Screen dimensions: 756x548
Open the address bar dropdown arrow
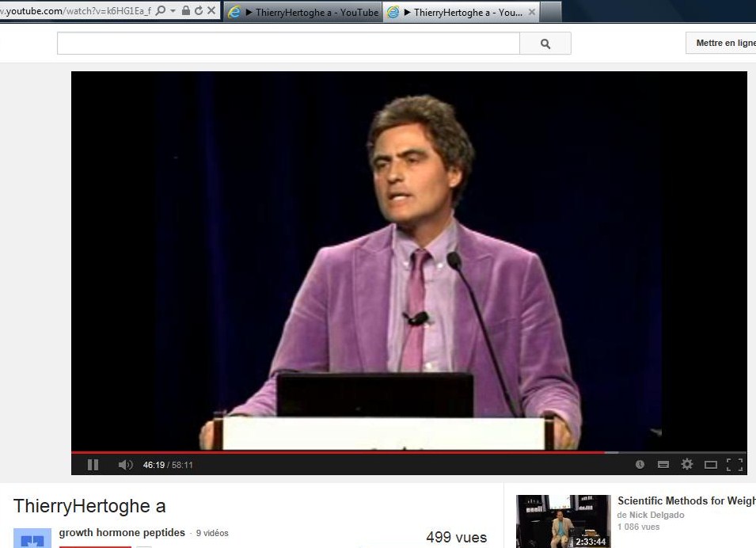[x=173, y=11]
